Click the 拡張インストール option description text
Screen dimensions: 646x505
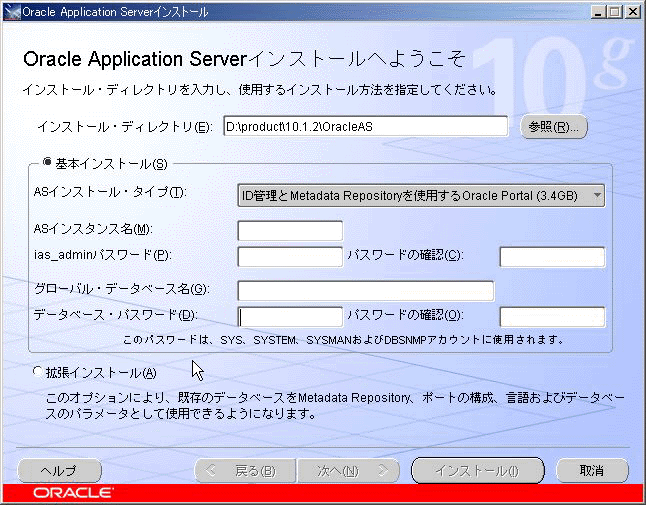(x=335, y=406)
